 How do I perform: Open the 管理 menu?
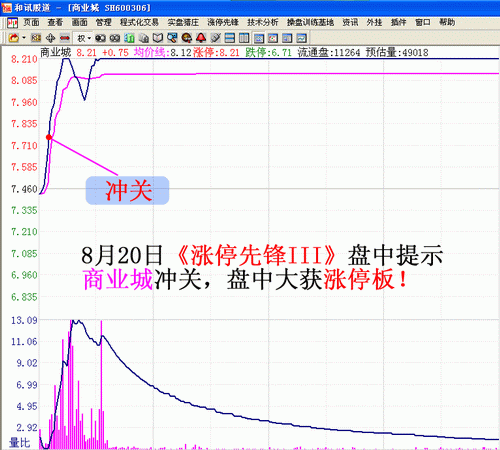103,22
